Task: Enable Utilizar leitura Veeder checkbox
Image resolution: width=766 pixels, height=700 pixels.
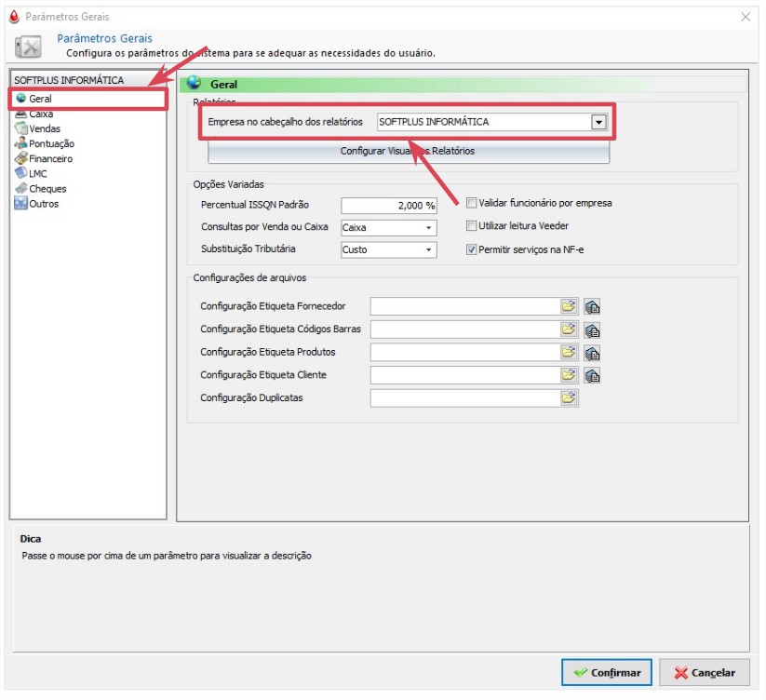Action: (472, 225)
